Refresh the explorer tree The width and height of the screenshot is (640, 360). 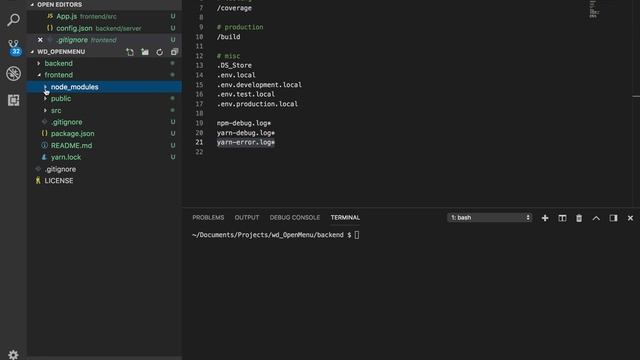click(x=160, y=52)
